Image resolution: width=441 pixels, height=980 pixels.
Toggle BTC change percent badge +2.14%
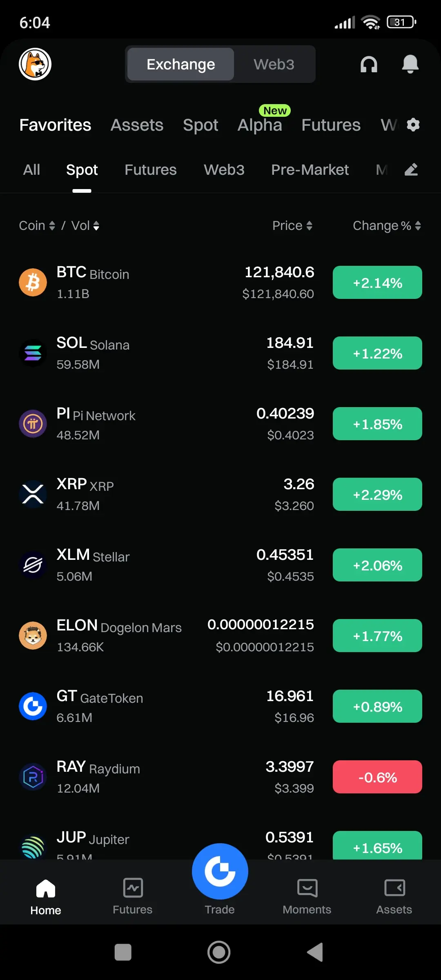point(377,283)
